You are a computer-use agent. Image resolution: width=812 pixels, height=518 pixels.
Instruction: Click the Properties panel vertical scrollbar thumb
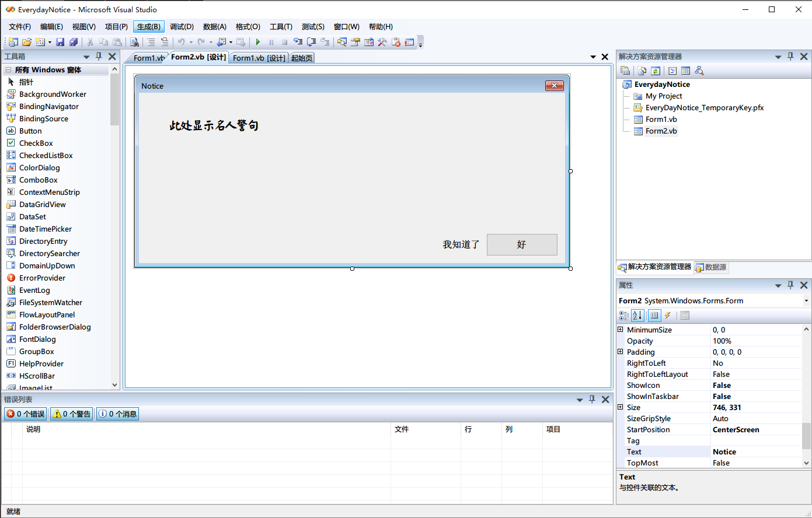click(806, 436)
